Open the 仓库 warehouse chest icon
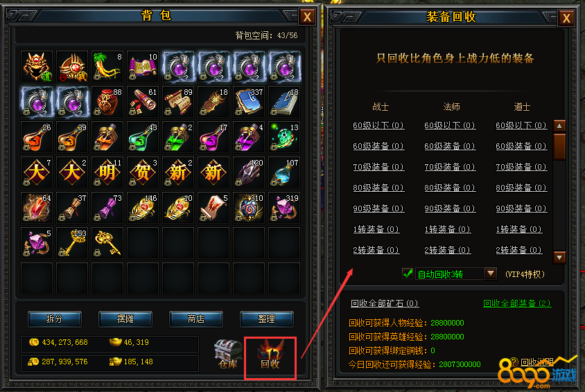This screenshot has width=585, height=392. [228, 355]
